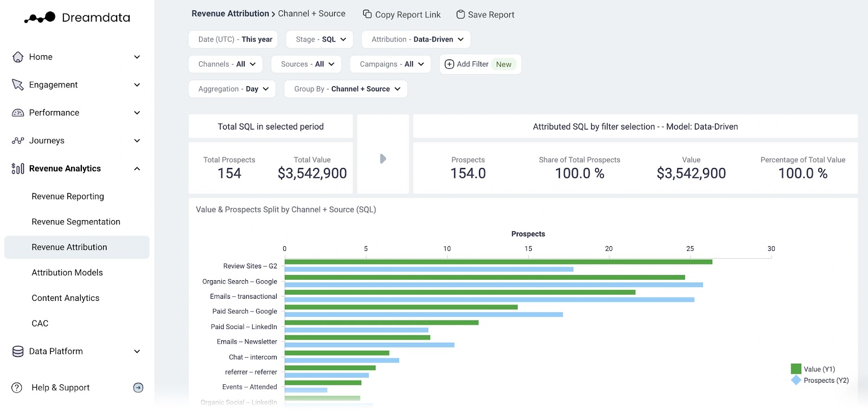Image resolution: width=868 pixels, height=413 pixels.
Task: Click the Data Platform database icon
Action: click(x=18, y=352)
